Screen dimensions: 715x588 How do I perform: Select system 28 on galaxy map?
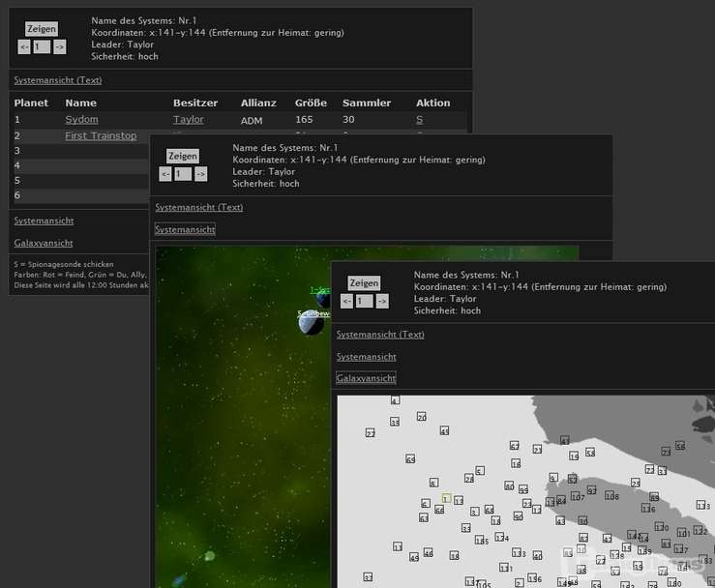pos(469,478)
